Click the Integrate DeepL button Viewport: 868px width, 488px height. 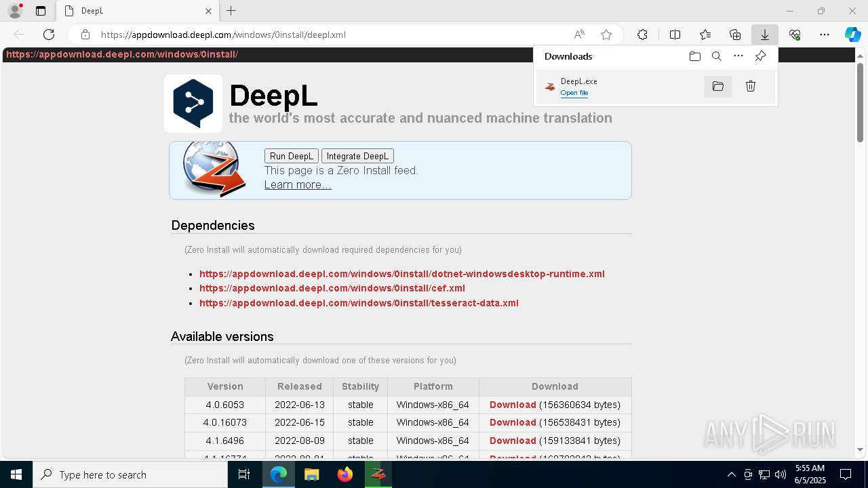357,156
